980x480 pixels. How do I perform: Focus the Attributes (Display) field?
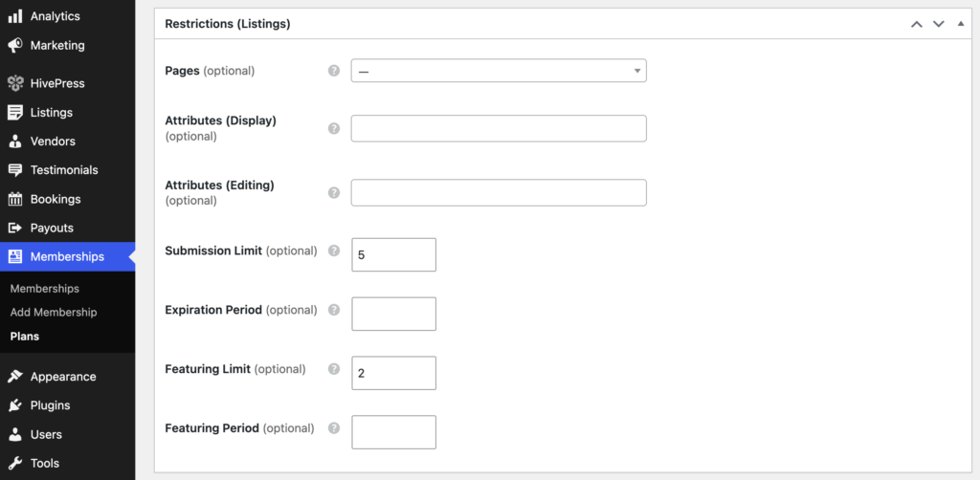tap(499, 128)
